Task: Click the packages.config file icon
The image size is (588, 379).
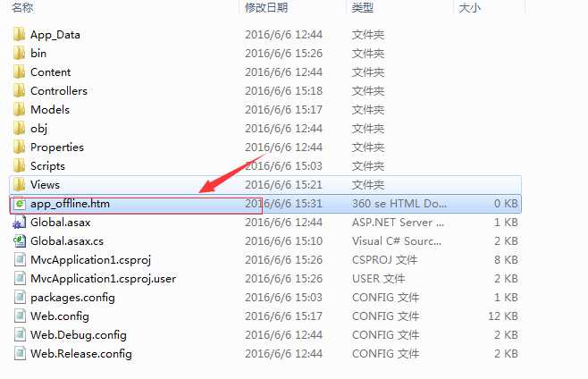Action: 20,298
